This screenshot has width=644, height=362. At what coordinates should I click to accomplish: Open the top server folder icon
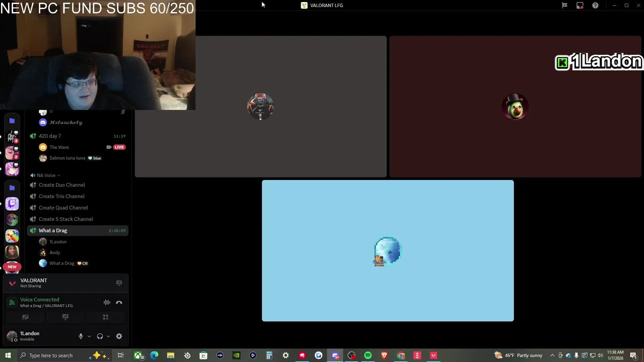click(x=12, y=121)
